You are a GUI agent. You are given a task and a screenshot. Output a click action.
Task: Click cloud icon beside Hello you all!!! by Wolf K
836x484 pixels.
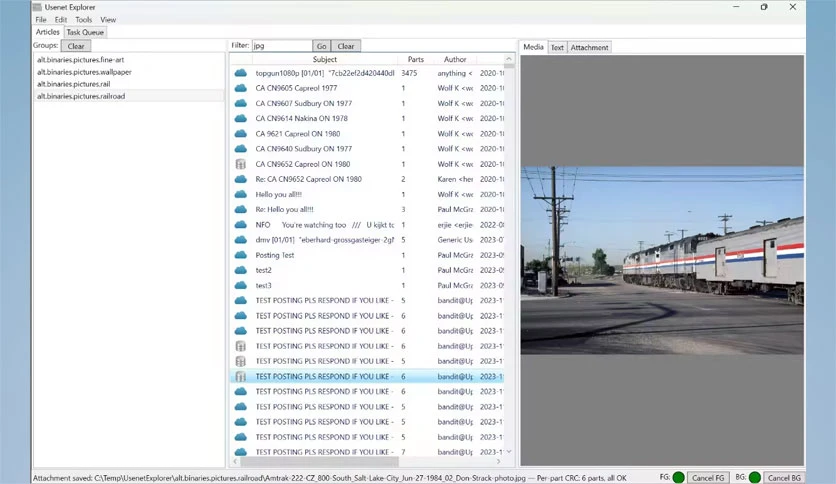241,195
